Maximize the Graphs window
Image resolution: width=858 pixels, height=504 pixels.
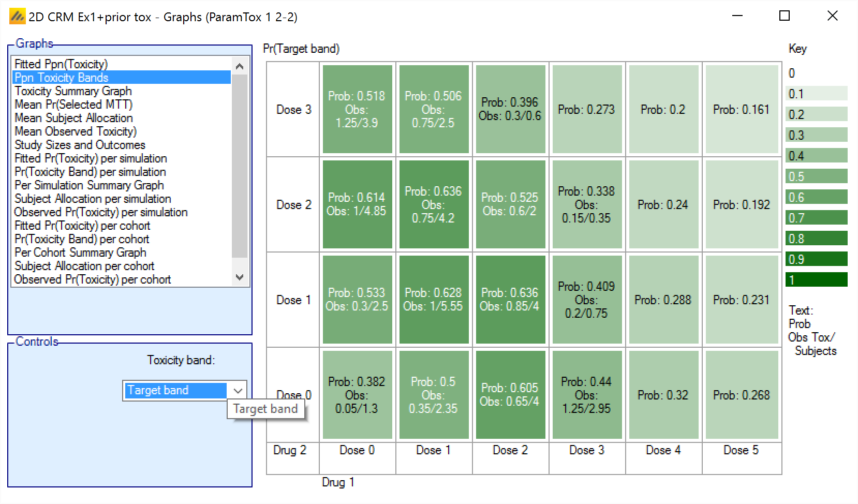(785, 16)
